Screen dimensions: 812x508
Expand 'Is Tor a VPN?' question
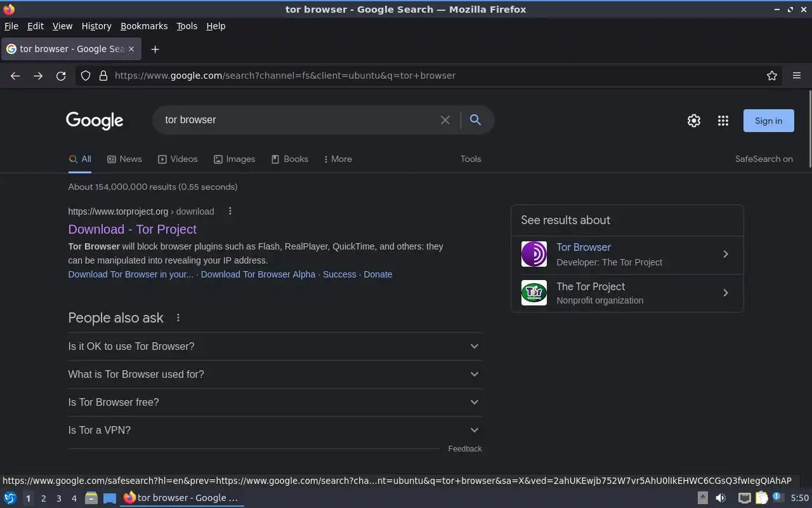pyautogui.click(x=275, y=430)
